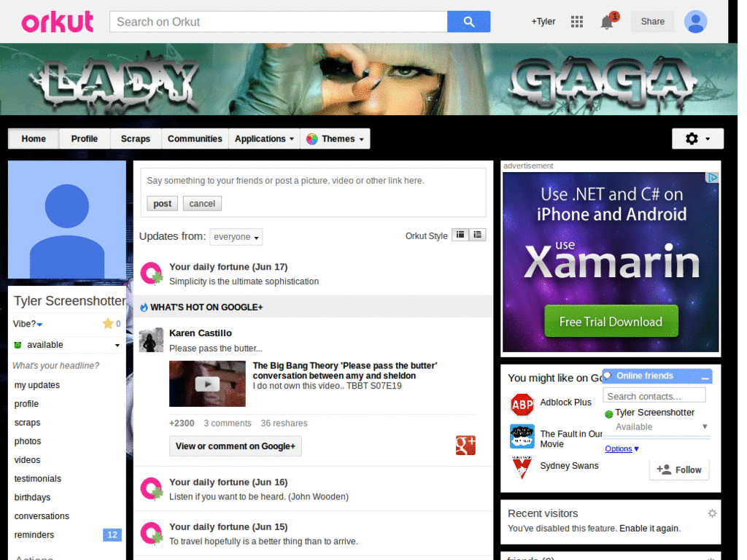Click the status update text box
Screen dimensions: 747x560
(x=313, y=181)
